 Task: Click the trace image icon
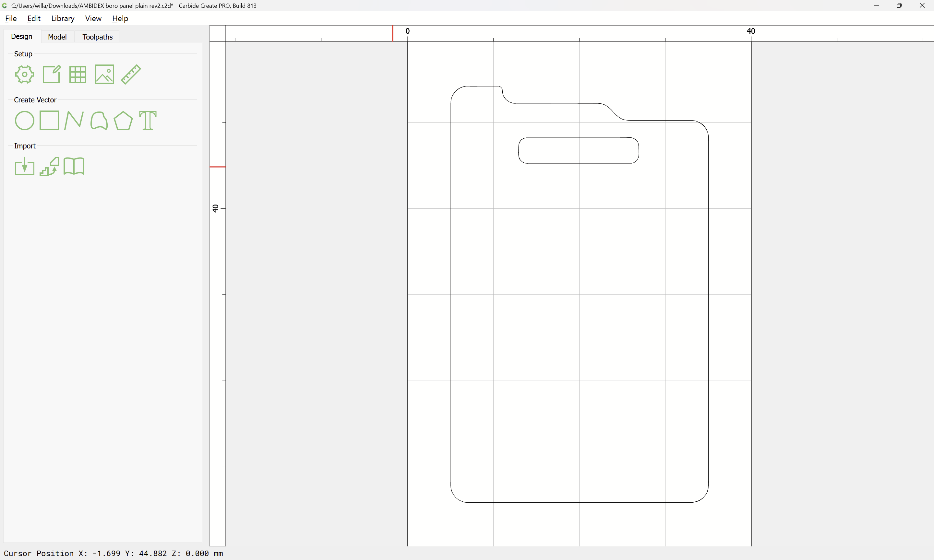49,167
